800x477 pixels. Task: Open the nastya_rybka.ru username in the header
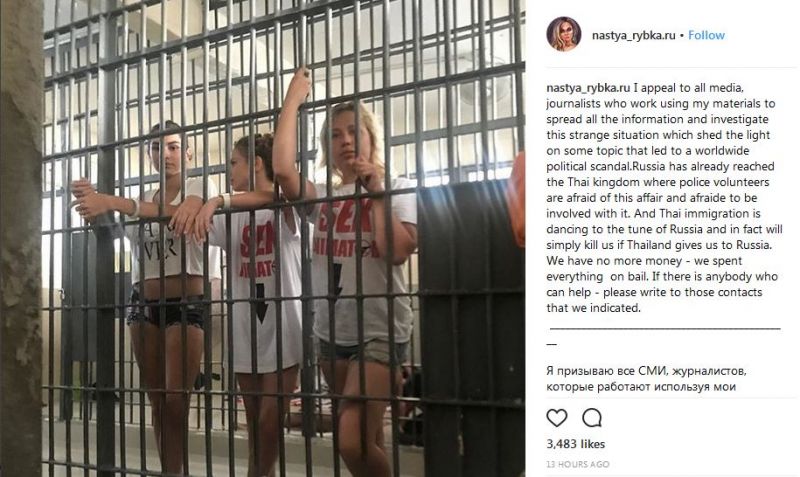pyautogui.click(x=633, y=35)
